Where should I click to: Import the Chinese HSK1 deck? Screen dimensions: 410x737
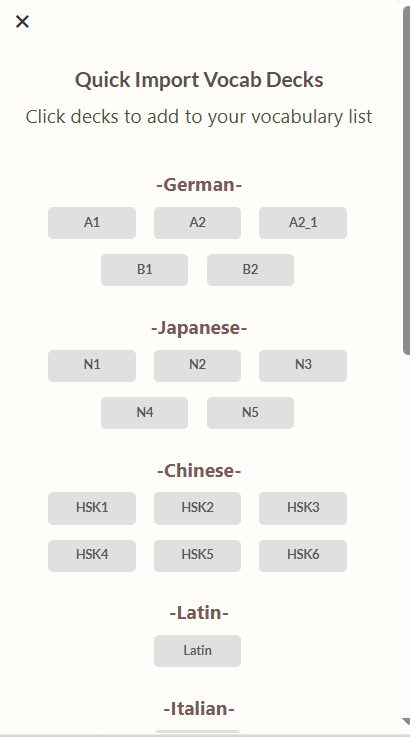pos(92,508)
